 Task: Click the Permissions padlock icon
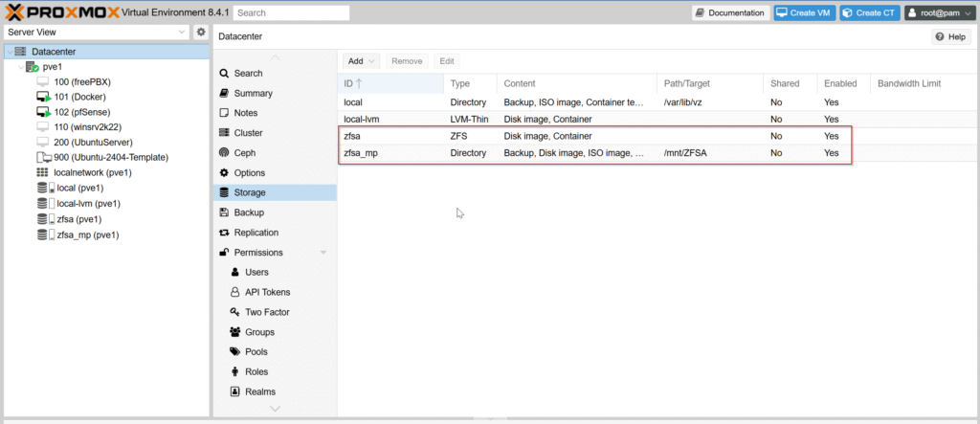coord(223,252)
